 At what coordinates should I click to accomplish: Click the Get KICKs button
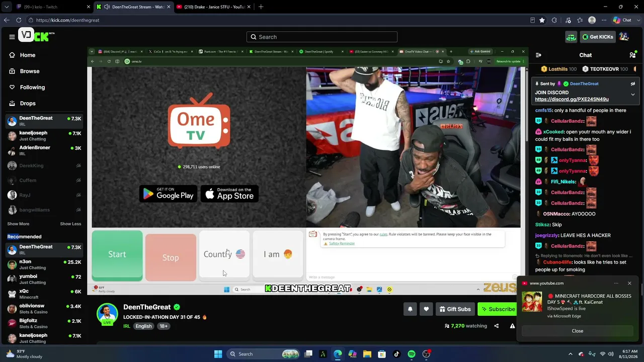tap(597, 37)
